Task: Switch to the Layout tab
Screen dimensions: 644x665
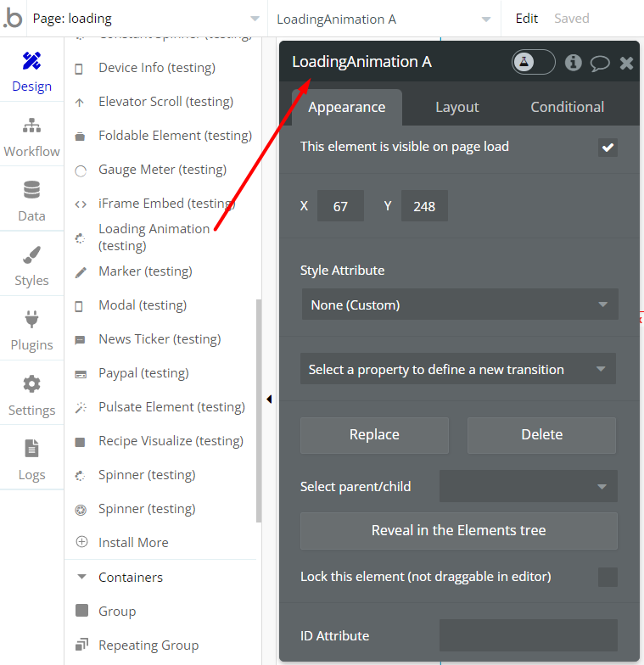Action: 456,107
